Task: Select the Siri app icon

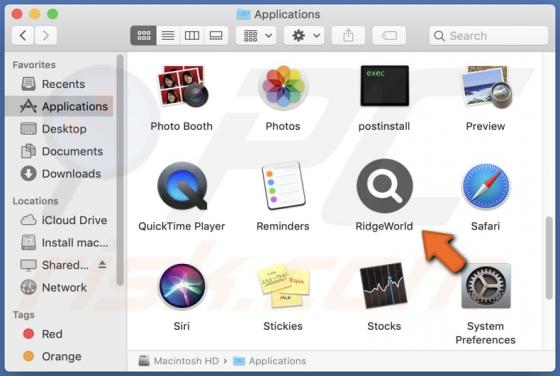Action: (x=182, y=286)
